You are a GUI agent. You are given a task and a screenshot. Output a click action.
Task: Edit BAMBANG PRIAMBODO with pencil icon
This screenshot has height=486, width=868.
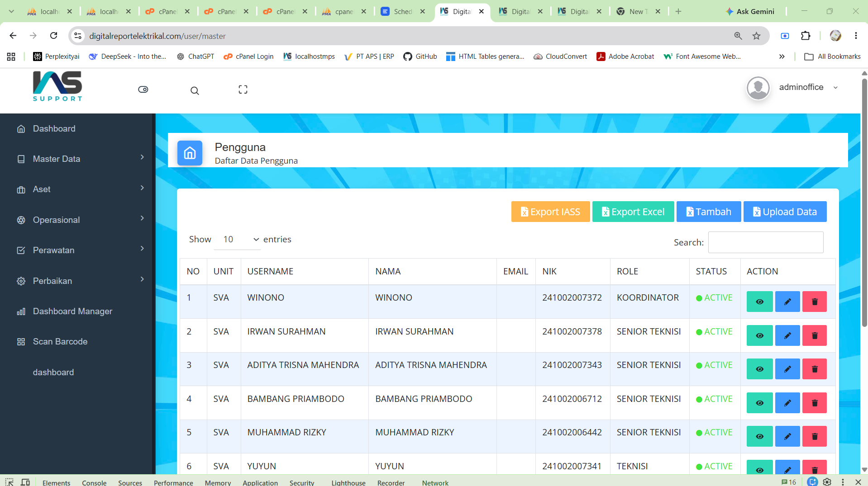click(x=787, y=403)
